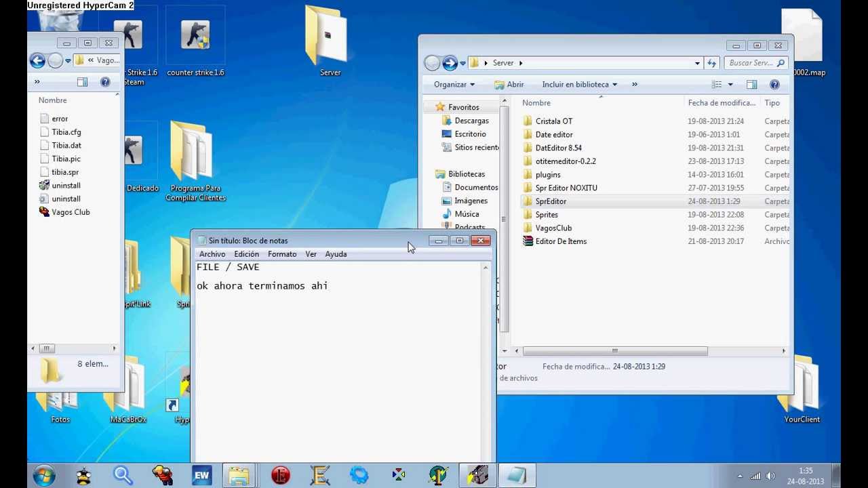Sort by the Fecha de modifica... column
This screenshot has width=868, height=488.
(x=722, y=103)
